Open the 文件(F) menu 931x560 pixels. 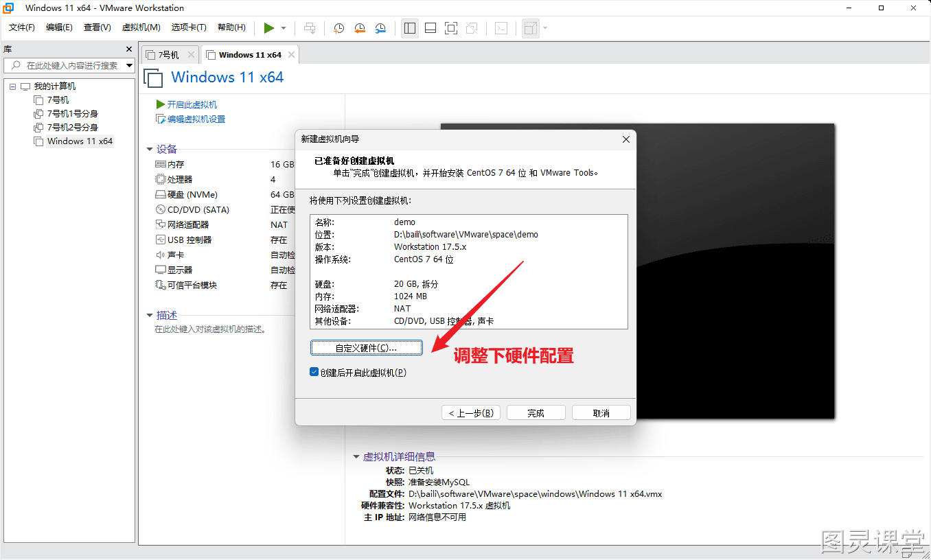click(x=22, y=27)
